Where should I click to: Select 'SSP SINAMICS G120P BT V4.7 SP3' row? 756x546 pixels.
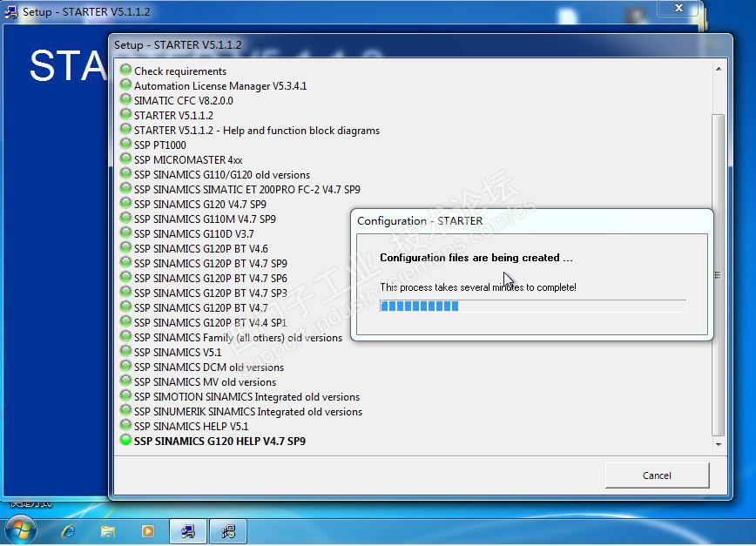tap(210, 293)
